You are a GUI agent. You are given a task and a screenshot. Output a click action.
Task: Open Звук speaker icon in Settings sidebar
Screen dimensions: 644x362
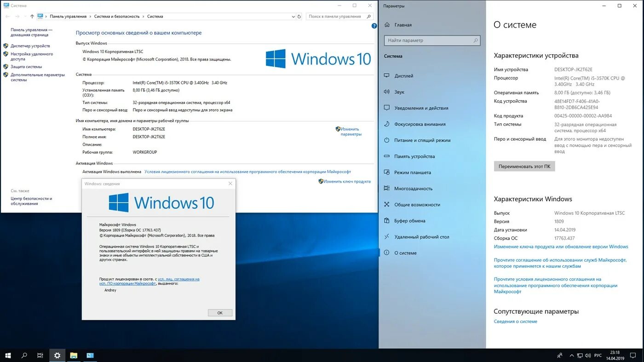[386, 92]
